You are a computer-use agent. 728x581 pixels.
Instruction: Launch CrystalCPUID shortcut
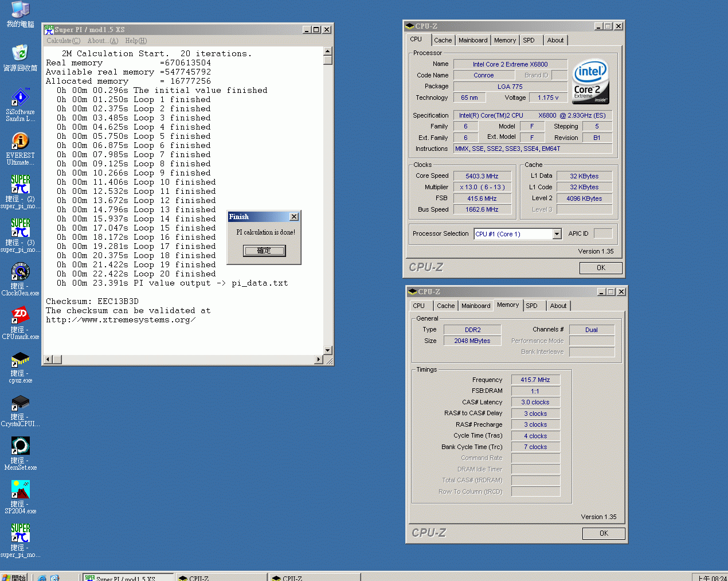21,410
